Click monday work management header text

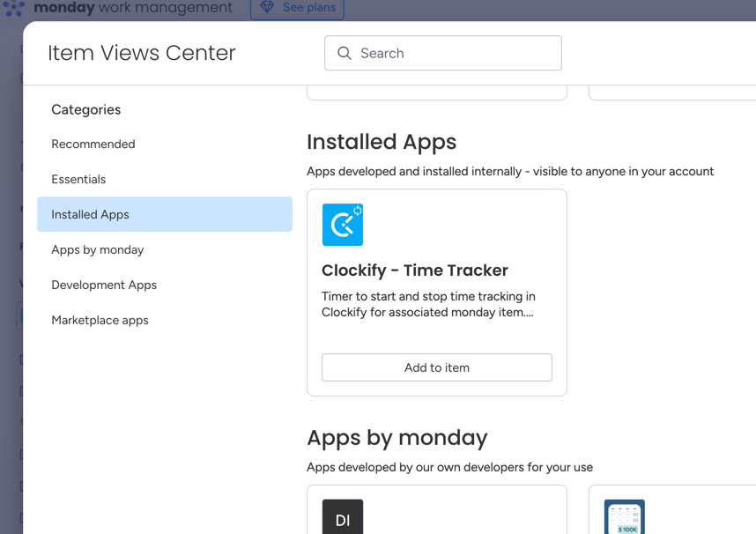click(133, 8)
